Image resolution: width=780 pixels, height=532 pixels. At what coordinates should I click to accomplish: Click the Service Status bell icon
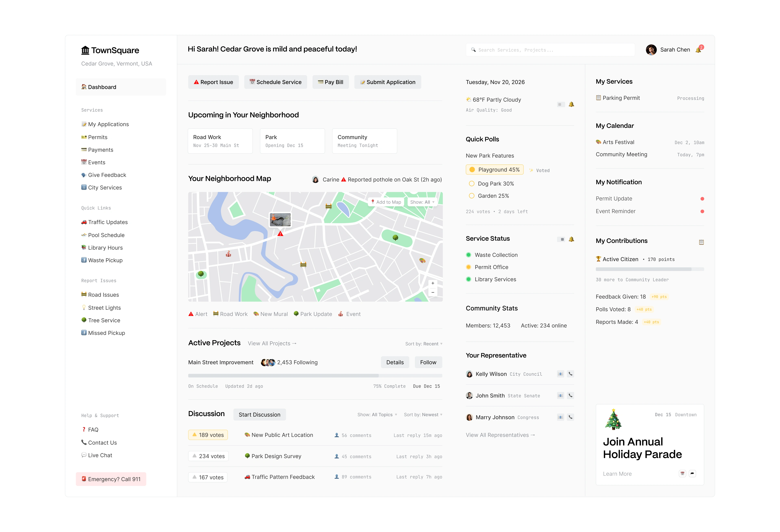pos(571,239)
